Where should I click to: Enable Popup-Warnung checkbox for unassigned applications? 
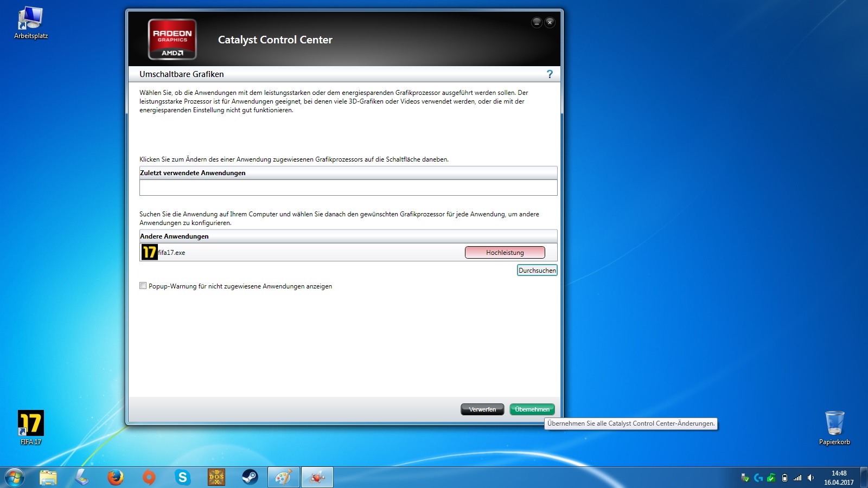click(x=143, y=286)
